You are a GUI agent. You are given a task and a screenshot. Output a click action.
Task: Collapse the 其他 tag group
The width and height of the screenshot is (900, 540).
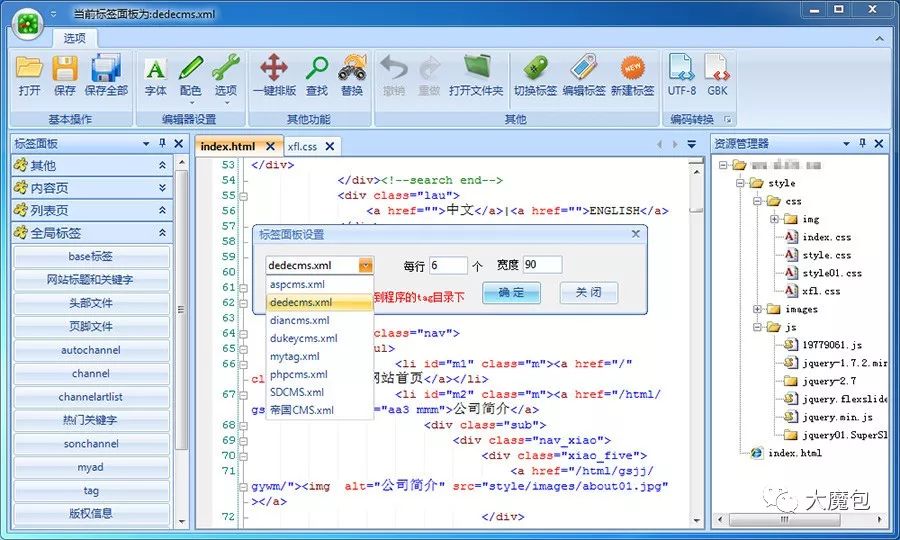[x=162, y=165]
